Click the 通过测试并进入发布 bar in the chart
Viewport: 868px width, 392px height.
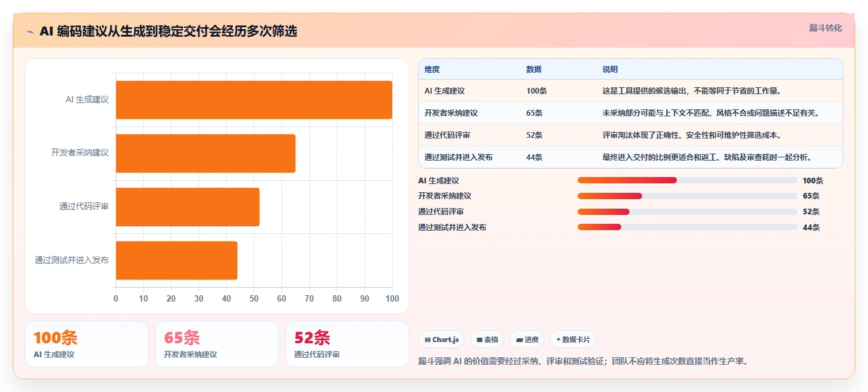click(x=177, y=260)
